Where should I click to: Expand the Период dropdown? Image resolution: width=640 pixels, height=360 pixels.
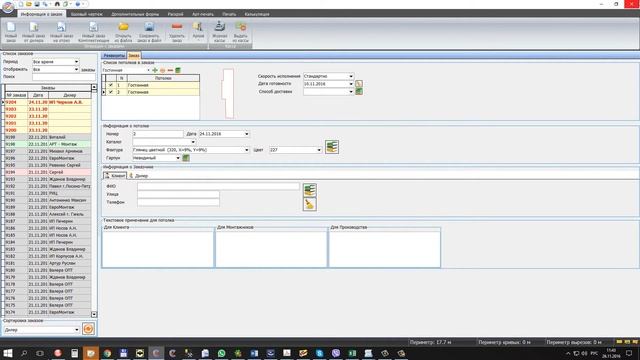[76, 62]
